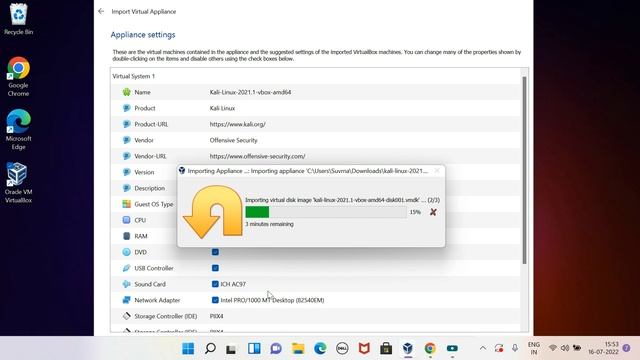Open taskbar Search
Viewport: 640px width, 360px height.
(x=210, y=348)
